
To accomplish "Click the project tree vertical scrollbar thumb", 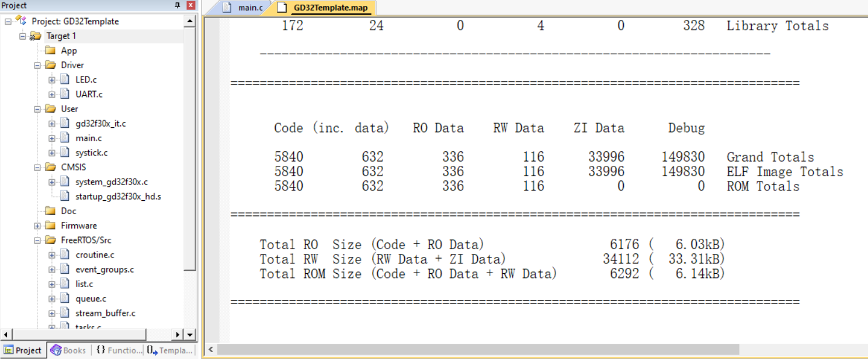I will coord(190,148).
